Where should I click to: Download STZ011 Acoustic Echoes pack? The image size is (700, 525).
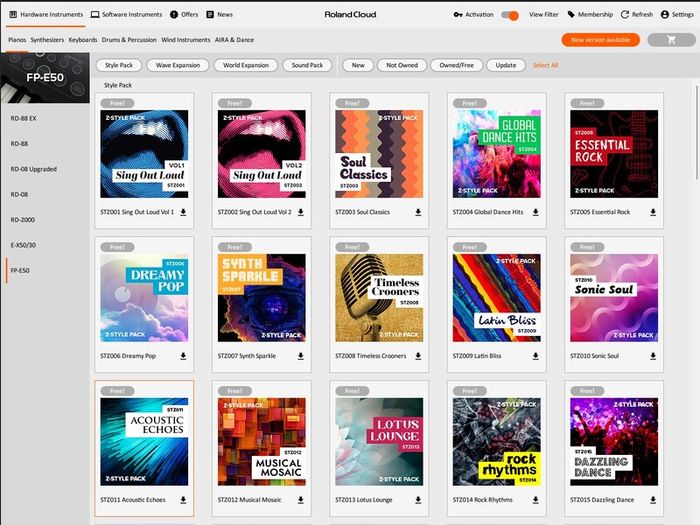point(183,500)
